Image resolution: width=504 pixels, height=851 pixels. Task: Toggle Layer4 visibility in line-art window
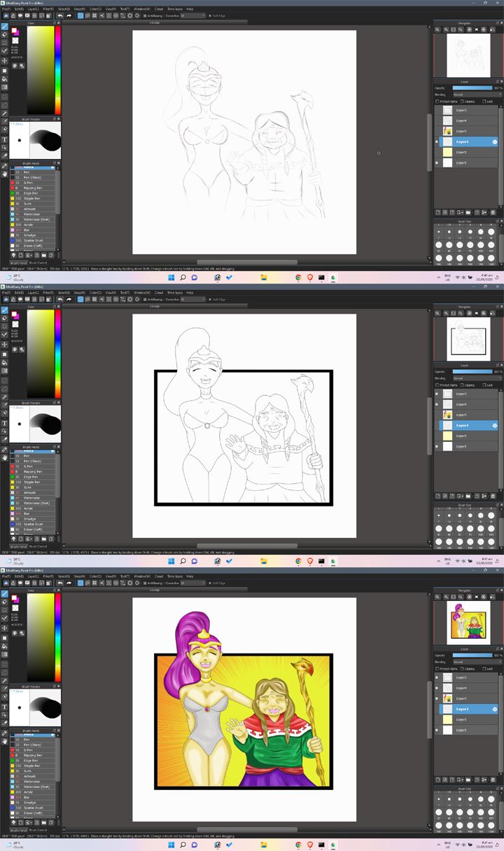(437, 404)
